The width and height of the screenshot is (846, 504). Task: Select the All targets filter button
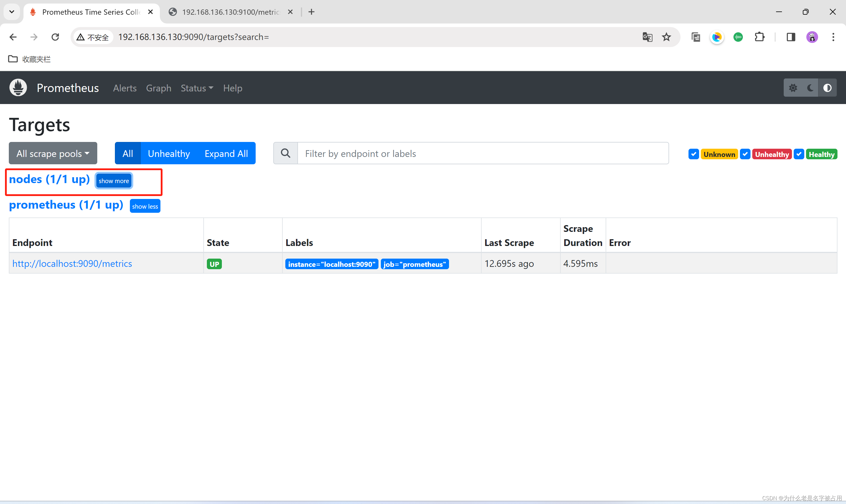pos(128,153)
